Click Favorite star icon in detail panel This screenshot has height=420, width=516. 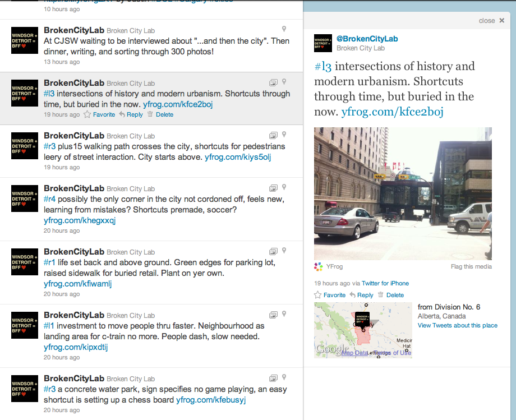(x=317, y=295)
